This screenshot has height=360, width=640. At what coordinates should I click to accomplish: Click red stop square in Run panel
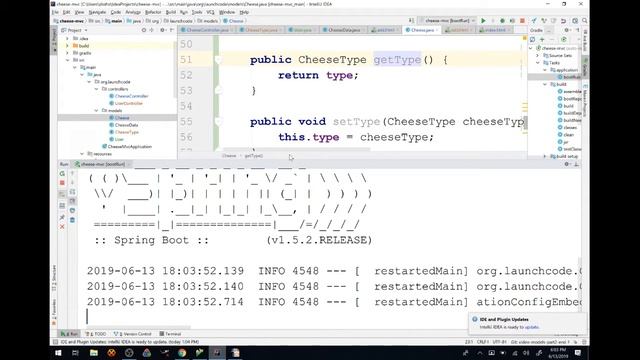[x=62, y=183]
